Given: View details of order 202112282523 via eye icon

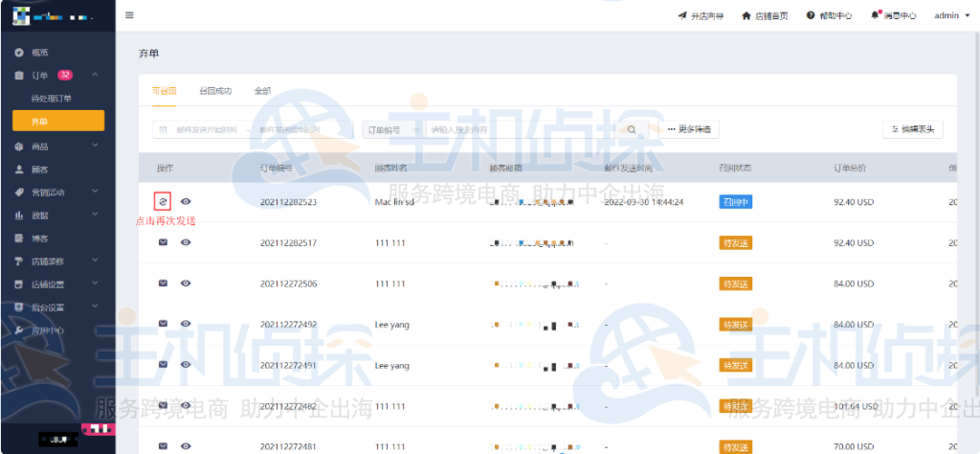Looking at the screenshot, I should [x=186, y=202].
